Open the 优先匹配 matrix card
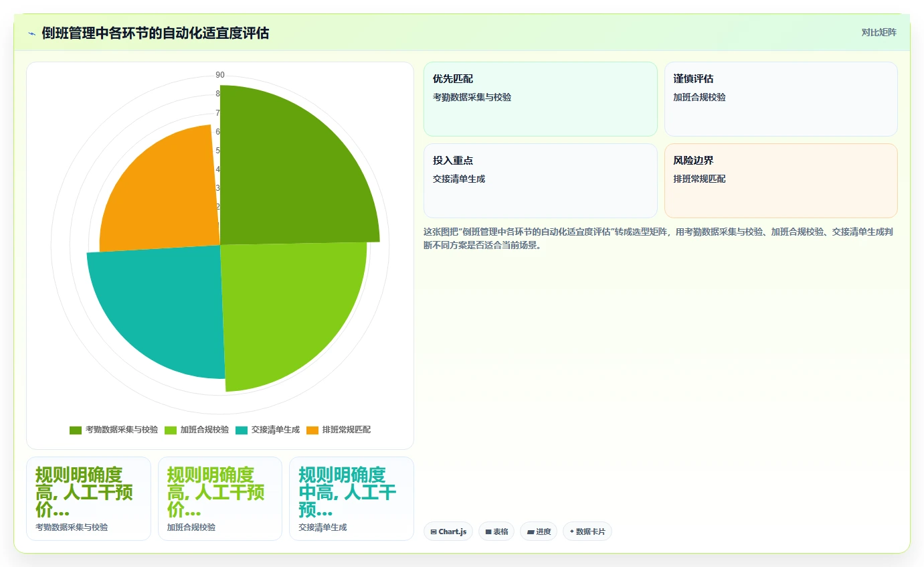 [x=541, y=99]
